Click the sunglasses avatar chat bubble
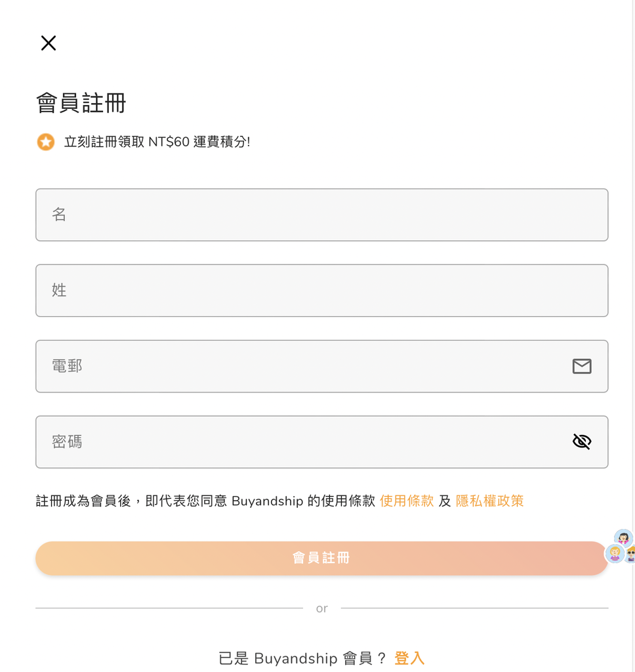This screenshot has height=672, width=635. (x=630, y=555)
